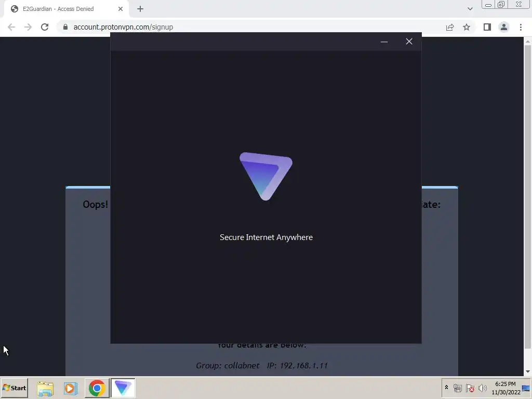The image size is (532, 399).
Task: Share this page using the share icon
Action: (x=450, y=27)
